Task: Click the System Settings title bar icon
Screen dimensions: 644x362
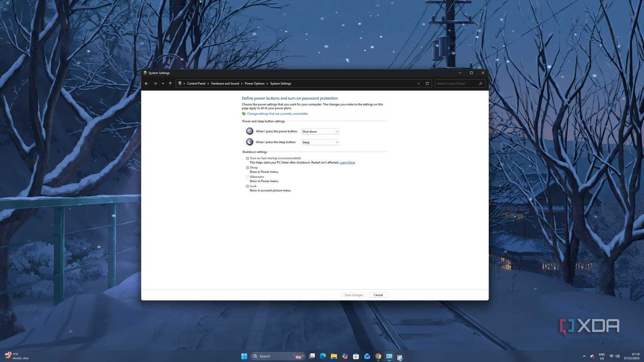Action: pyautogui.click(x=145, y=73)
